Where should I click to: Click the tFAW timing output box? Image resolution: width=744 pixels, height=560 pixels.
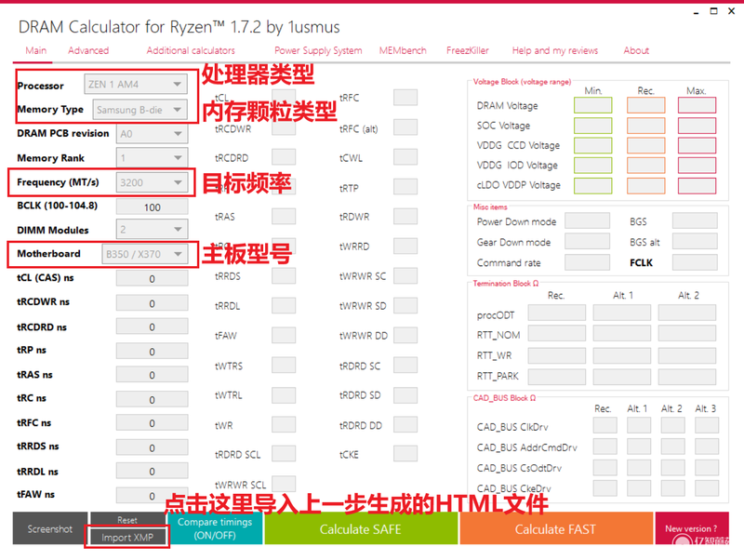pos(284,335)
